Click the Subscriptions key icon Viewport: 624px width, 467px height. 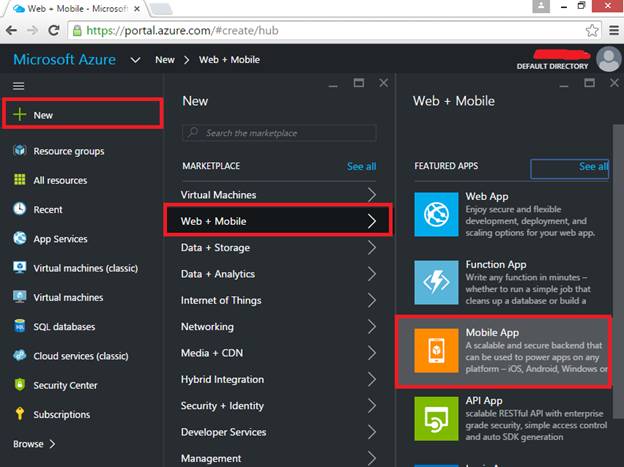(20, 414)
